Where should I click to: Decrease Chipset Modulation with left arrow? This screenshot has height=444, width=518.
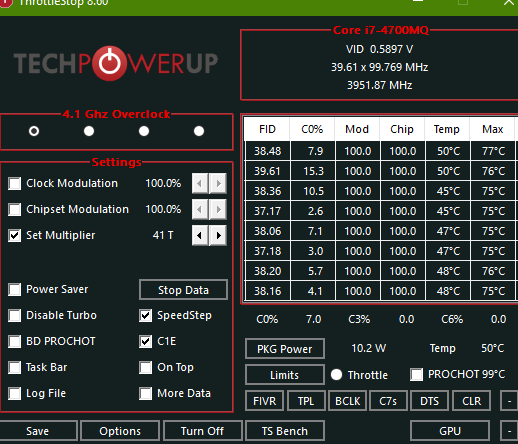coord(200,209)
